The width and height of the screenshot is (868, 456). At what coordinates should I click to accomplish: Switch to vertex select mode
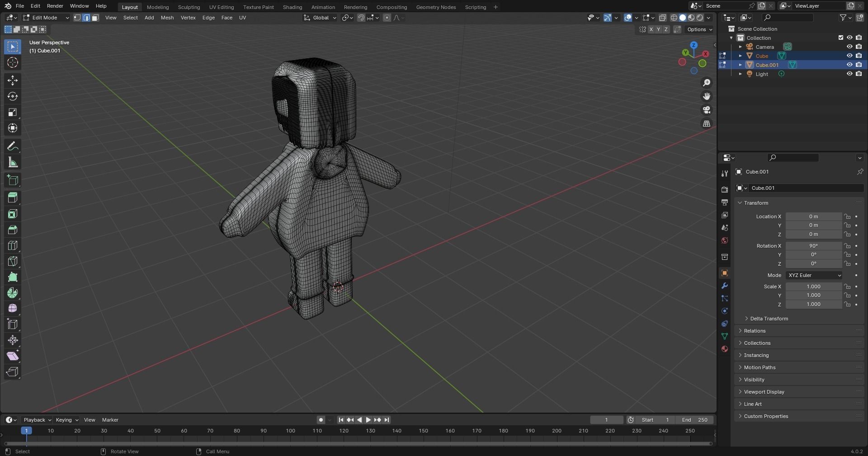77,18
